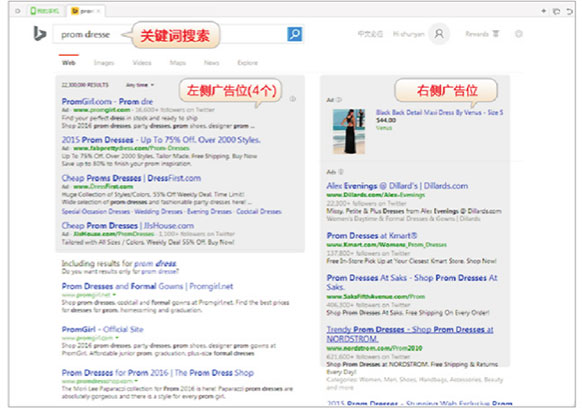
Task: Expand the arrow next to promgirl.com URL
Action: coord(117,338)
